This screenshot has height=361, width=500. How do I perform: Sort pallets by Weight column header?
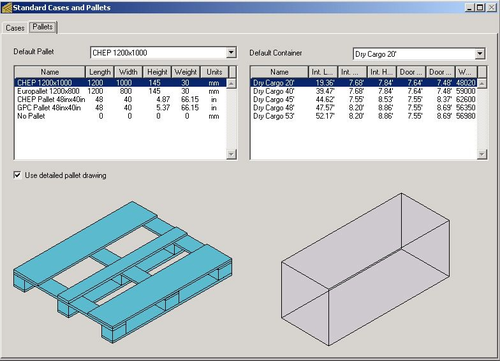tap(186, 72)
